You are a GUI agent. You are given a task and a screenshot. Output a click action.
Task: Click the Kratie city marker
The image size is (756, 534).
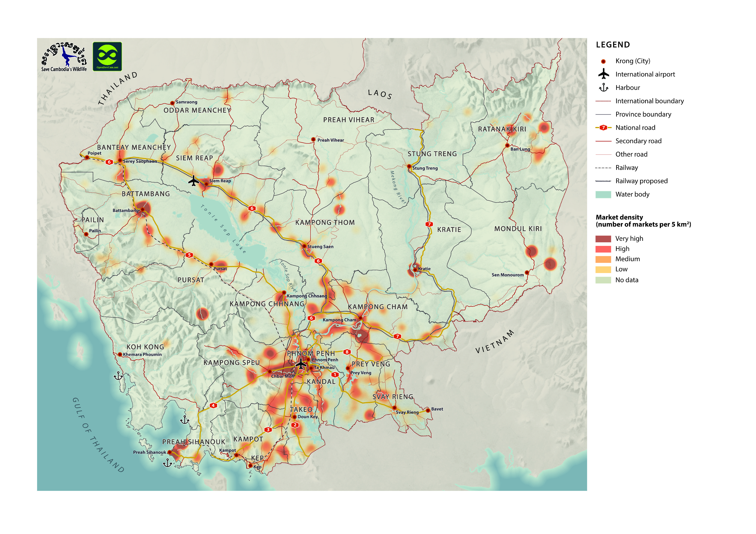tap(415, 269)
